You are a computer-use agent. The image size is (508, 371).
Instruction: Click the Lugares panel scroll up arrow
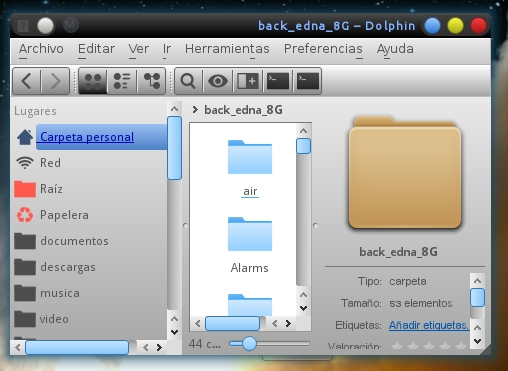[174, 109]
